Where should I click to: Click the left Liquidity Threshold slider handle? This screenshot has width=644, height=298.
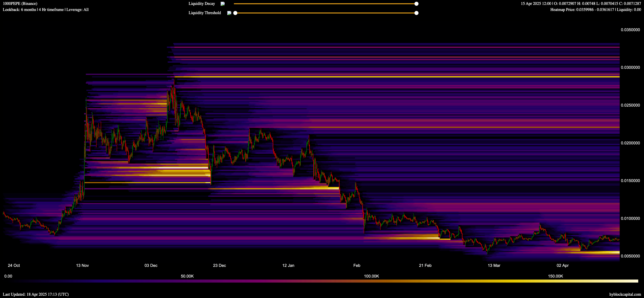point(235,13)
